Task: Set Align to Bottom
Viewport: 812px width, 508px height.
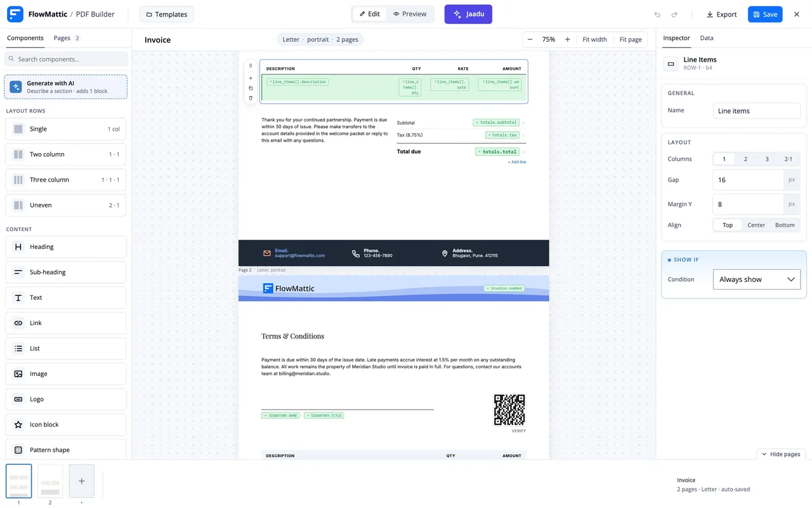Action: 785,225
